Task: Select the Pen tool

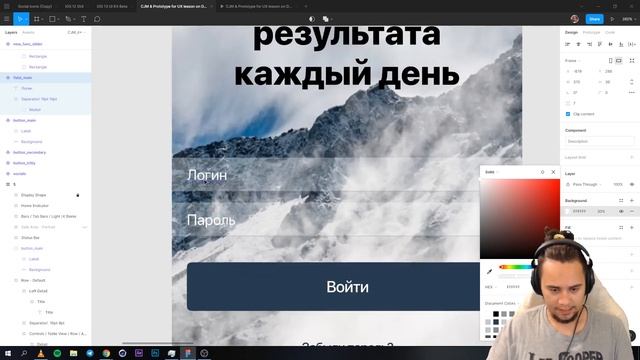Action: coord(68,19)
